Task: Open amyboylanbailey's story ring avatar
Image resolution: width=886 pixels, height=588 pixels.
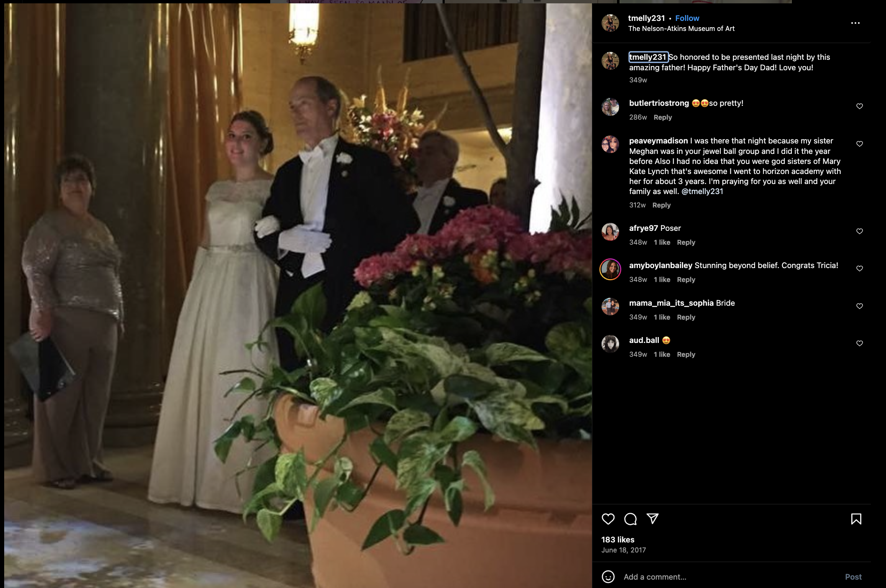Action: pos(610,269)
